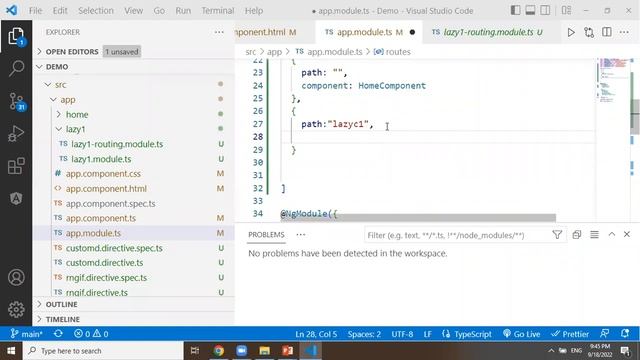Open the Search view in activity bar
The image size is (640, 360).
click(x=16, y=68)
